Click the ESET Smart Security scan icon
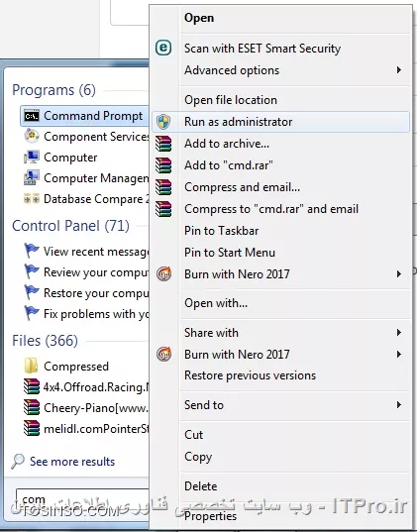 tap(163, 48)
